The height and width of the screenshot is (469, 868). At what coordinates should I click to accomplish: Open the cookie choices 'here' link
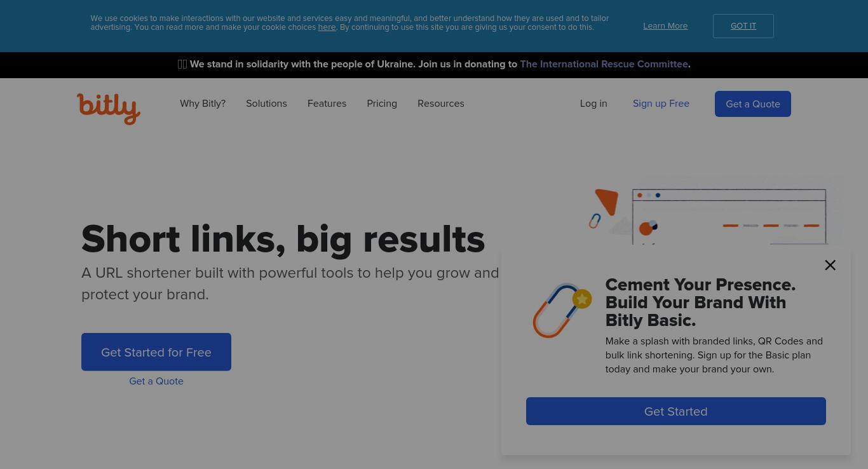tap(327, 27)
